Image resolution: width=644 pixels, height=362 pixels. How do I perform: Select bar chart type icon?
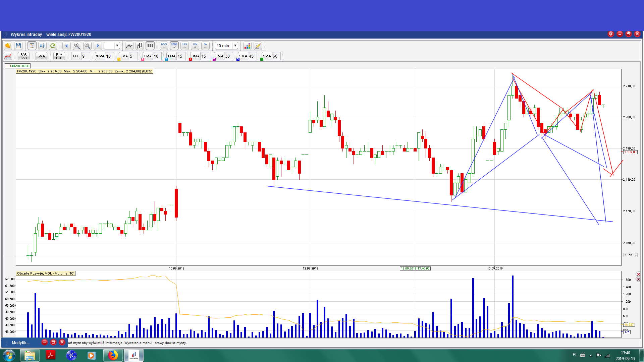140,46
